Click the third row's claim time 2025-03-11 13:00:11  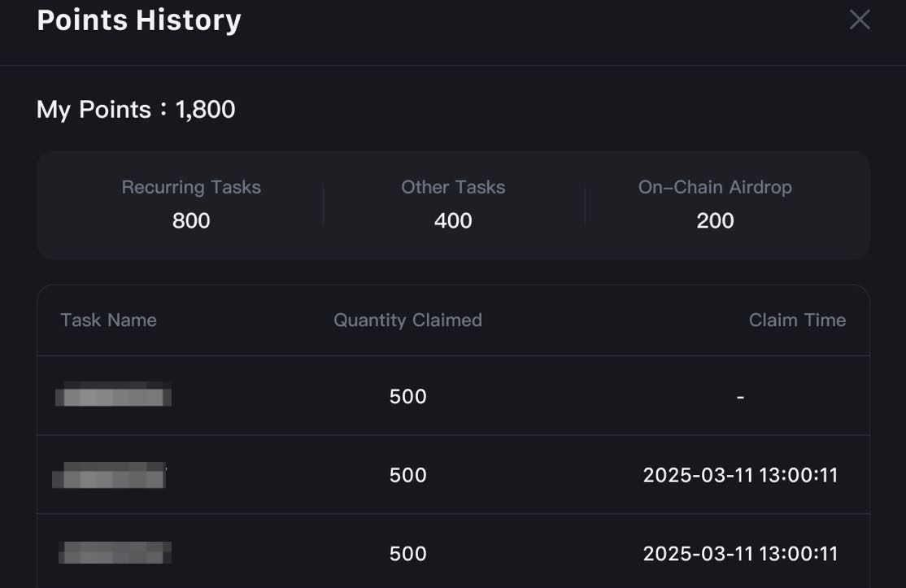[x=740, y=554]
